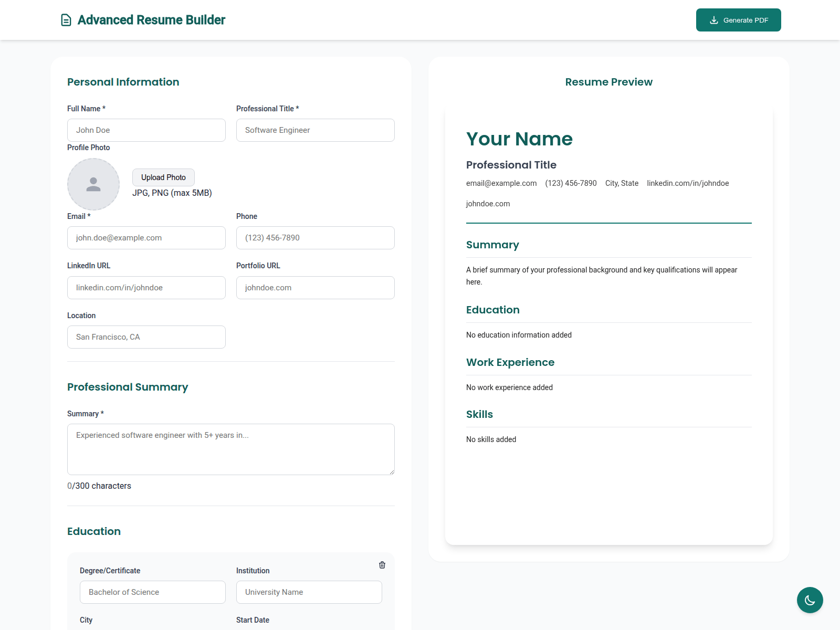Click into the Email field

(x=146, y=238)
